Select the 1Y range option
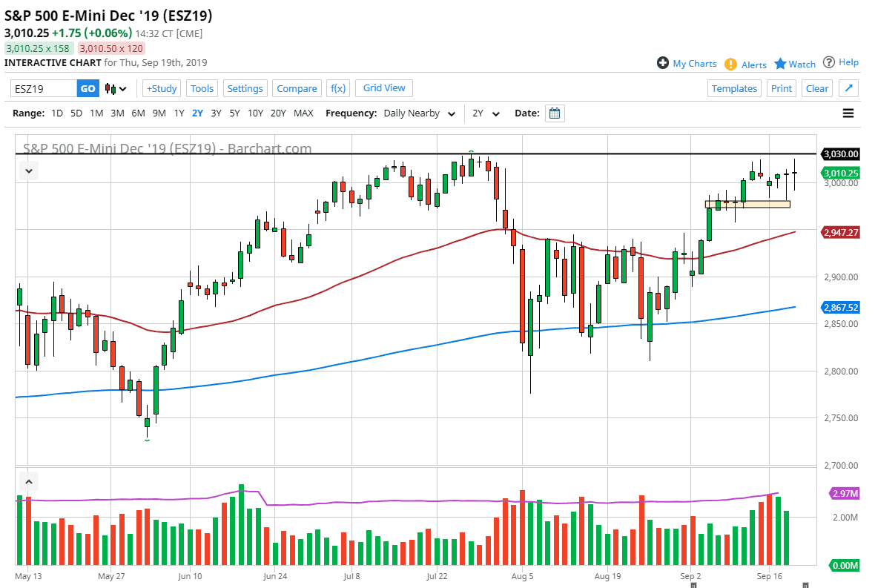The height and width of the screenshot is (588, 875). click(179, 113)
